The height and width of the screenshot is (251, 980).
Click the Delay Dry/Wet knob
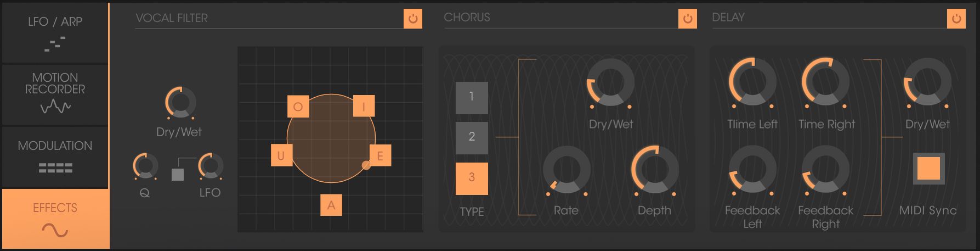click(x=927, y=82)
